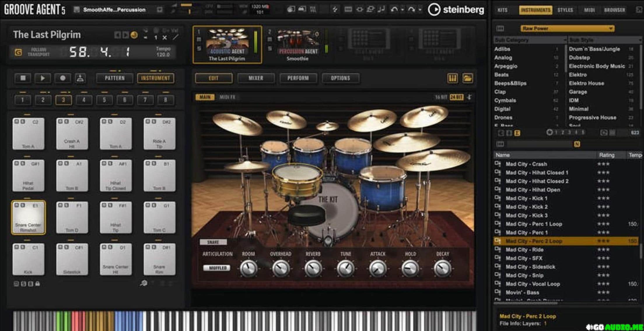644x331 pixels.
Task: Switch to the Kits tab
Action: [502, 10]
